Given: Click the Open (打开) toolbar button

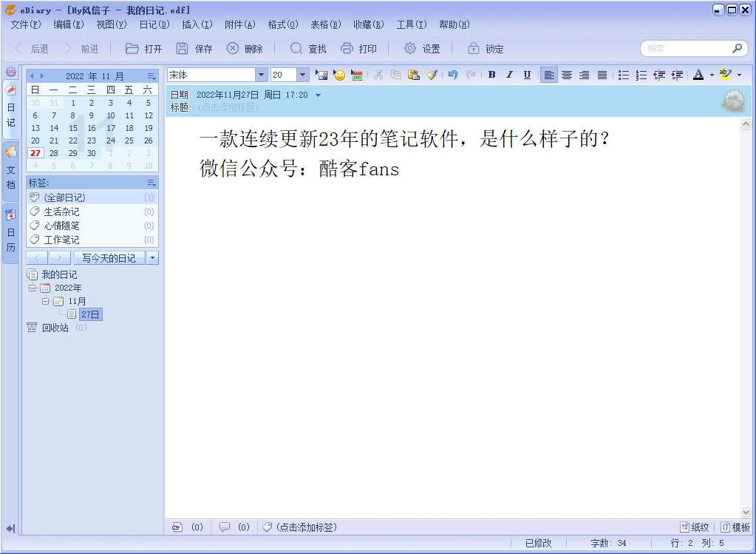Looking at the screenshot, I should 143,49.
